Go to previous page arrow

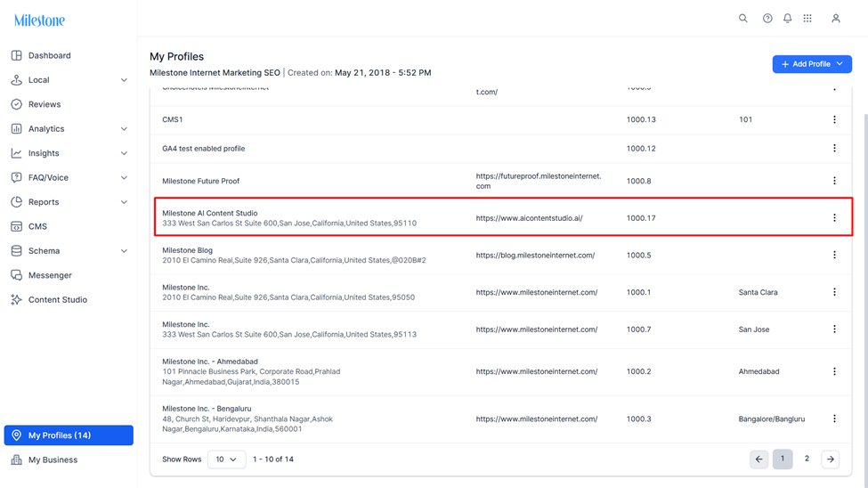[759, 460]
